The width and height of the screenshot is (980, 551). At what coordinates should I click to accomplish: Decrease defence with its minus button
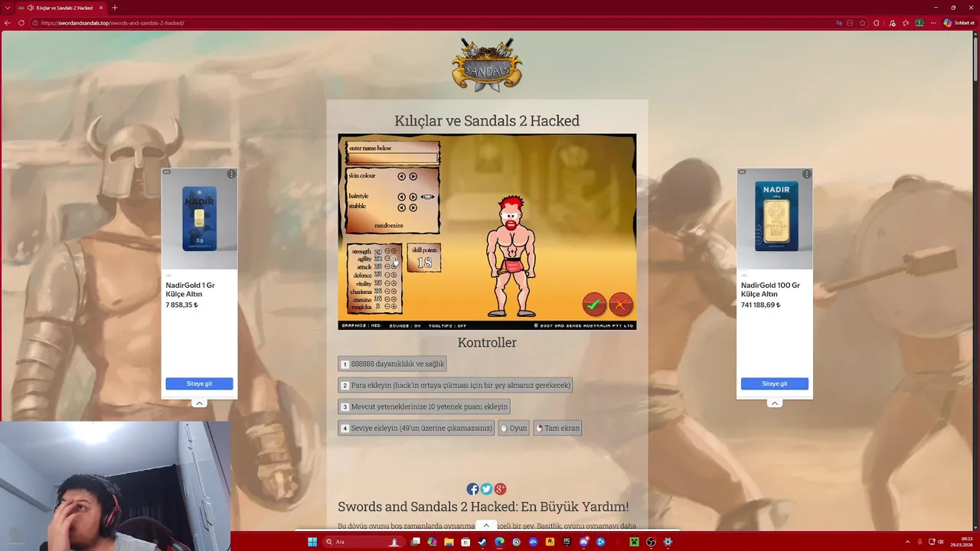[387, 275]
